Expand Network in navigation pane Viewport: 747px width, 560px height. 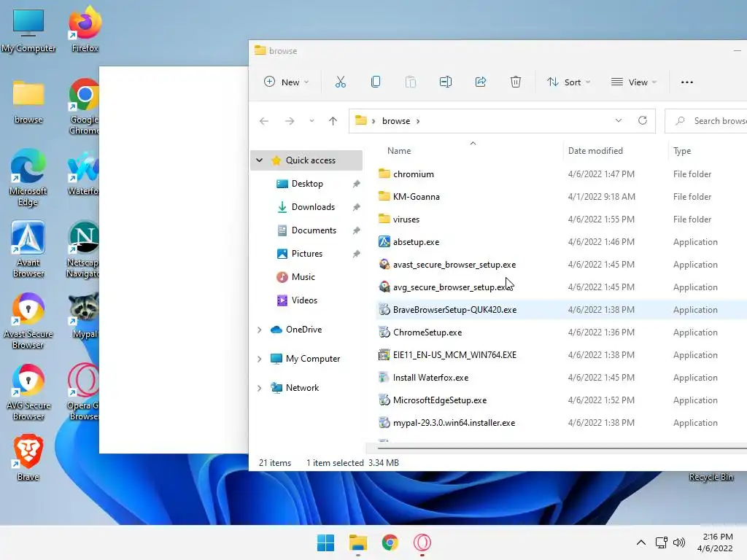click(x=259, y=388)
